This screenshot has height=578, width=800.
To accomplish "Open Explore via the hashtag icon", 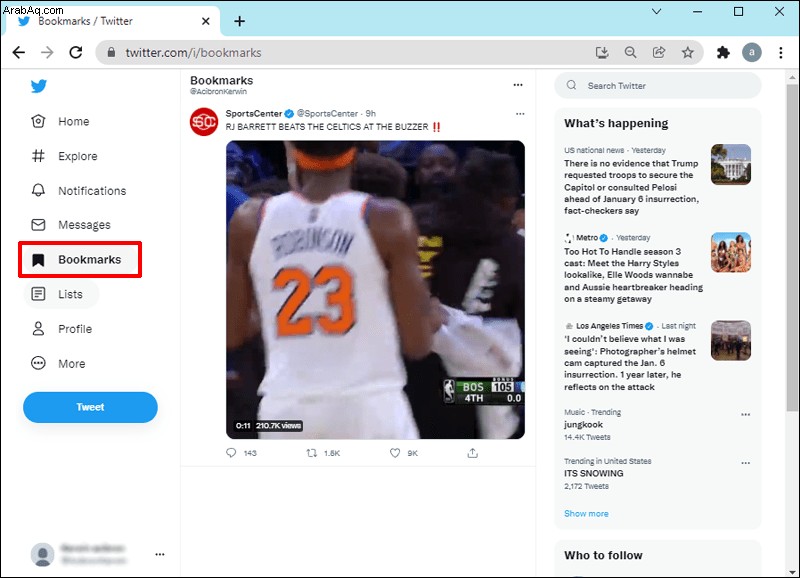I will coord(38,156).
